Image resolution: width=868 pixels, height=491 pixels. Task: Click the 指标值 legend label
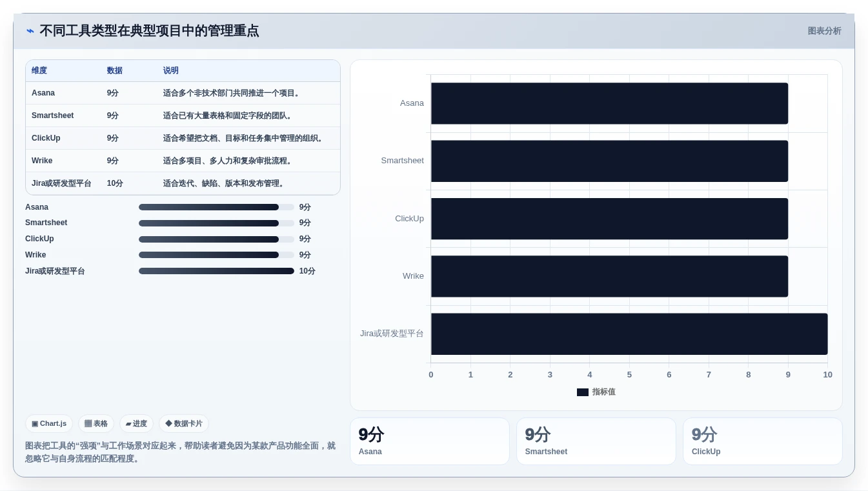pos(604,392)
